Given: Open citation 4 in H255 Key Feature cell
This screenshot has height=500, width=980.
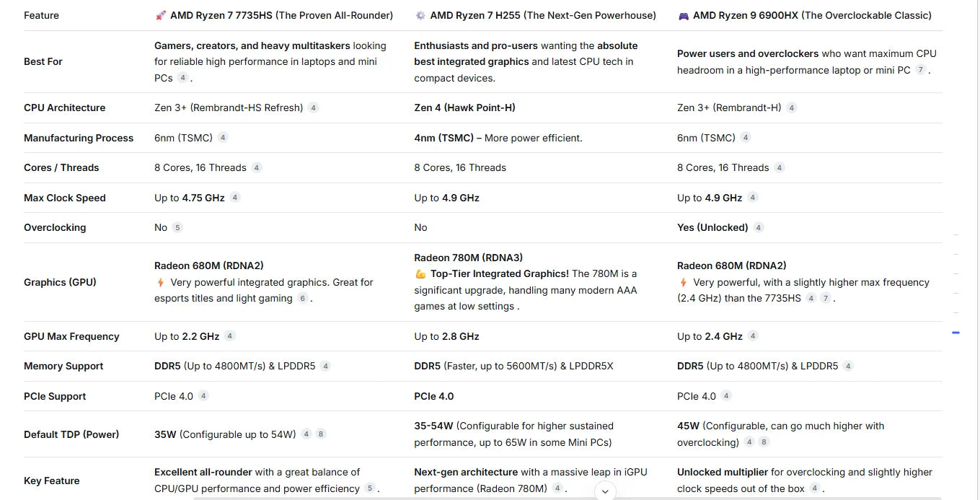Looking at the screenshot, I should [557, 488].
